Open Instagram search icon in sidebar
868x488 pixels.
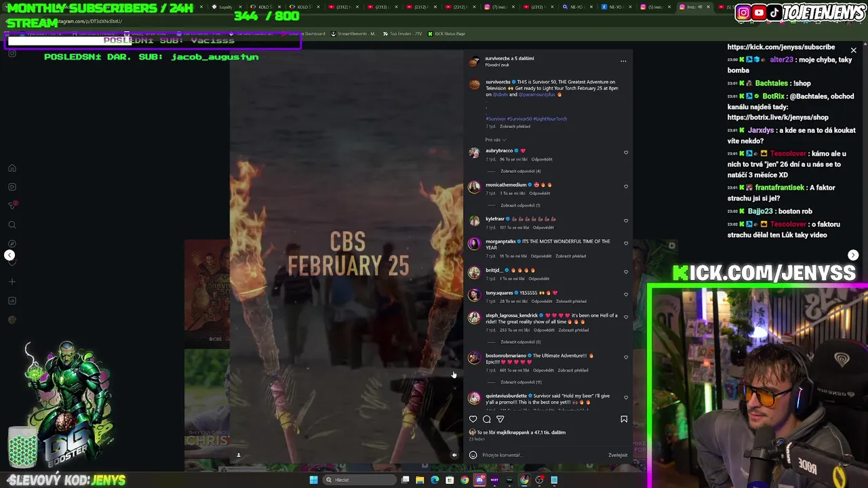pos(12,225)
